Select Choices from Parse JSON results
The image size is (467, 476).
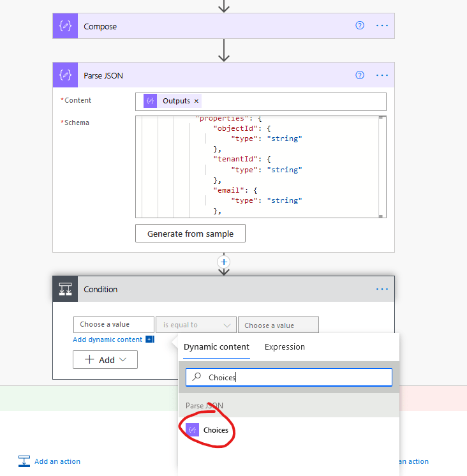click(x=215, y=430)
